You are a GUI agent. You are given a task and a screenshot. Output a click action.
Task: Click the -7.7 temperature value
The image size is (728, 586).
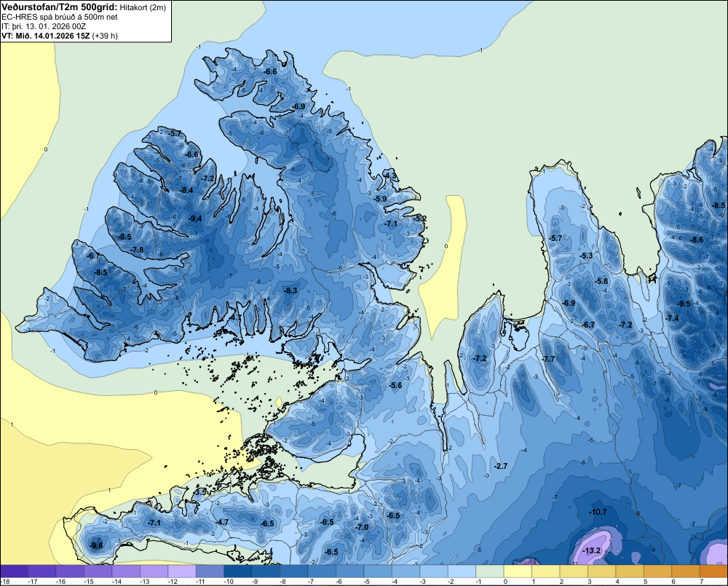point(549,359)
